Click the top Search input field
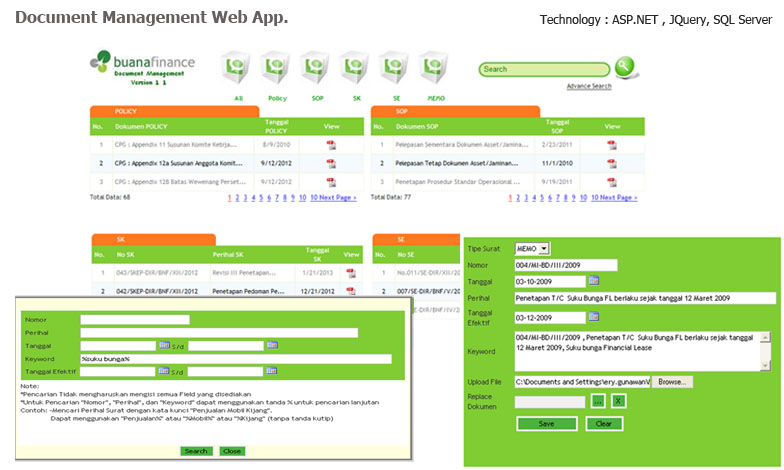 click(x=544, y=69)
